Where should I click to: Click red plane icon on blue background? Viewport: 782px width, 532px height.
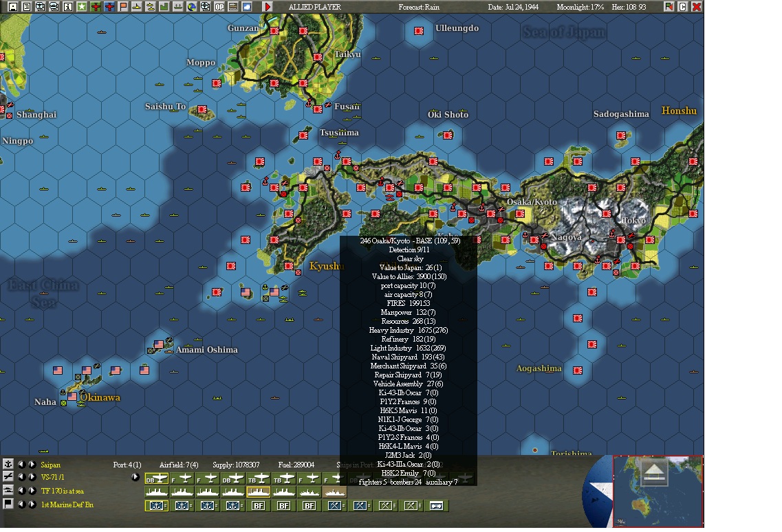point(109,7)
